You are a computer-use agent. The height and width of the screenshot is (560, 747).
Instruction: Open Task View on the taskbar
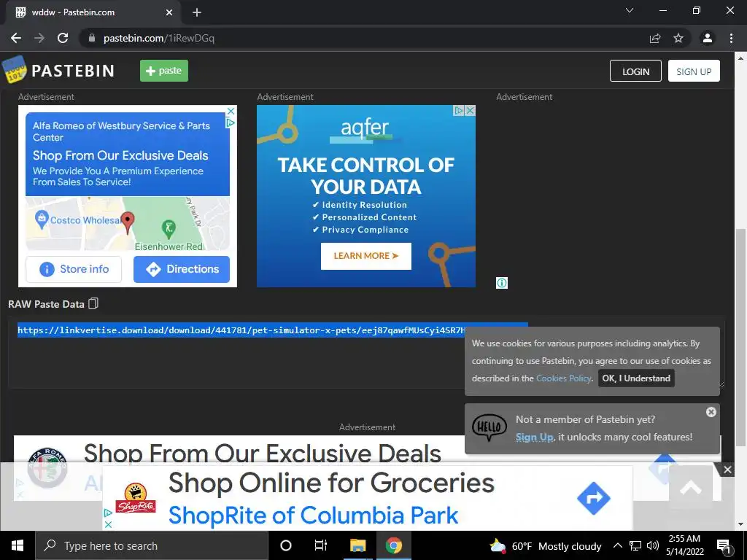click(321, 545)
